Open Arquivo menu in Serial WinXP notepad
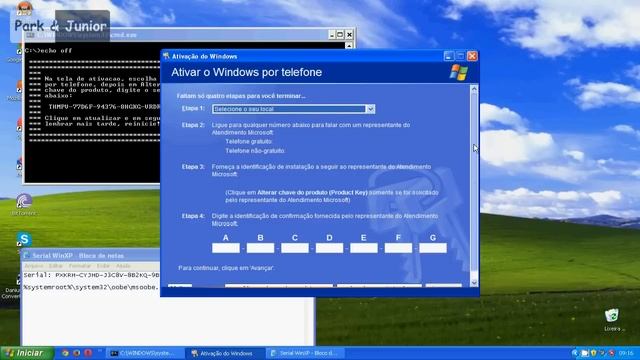640x360 pixels. pos(33,266)
